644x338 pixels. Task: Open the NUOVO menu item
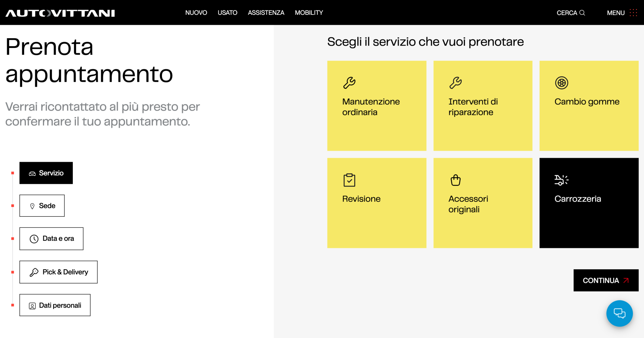196,13
